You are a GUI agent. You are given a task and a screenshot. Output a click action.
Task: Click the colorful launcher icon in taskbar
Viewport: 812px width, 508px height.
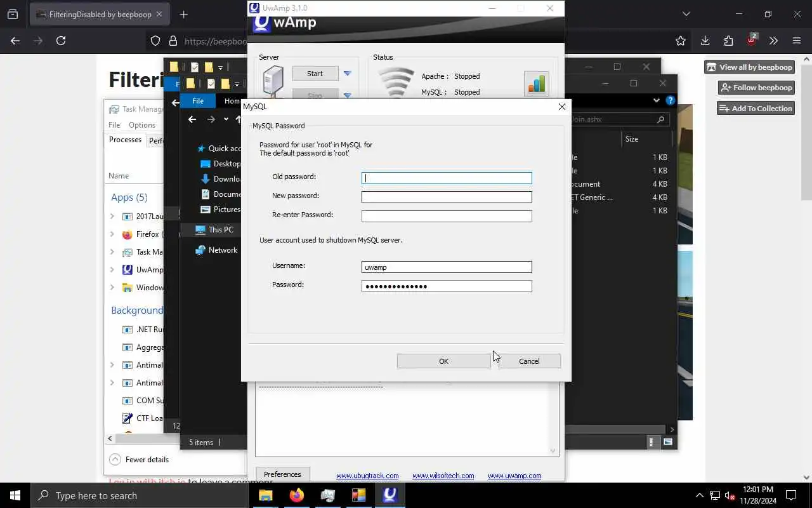[358, 495]
